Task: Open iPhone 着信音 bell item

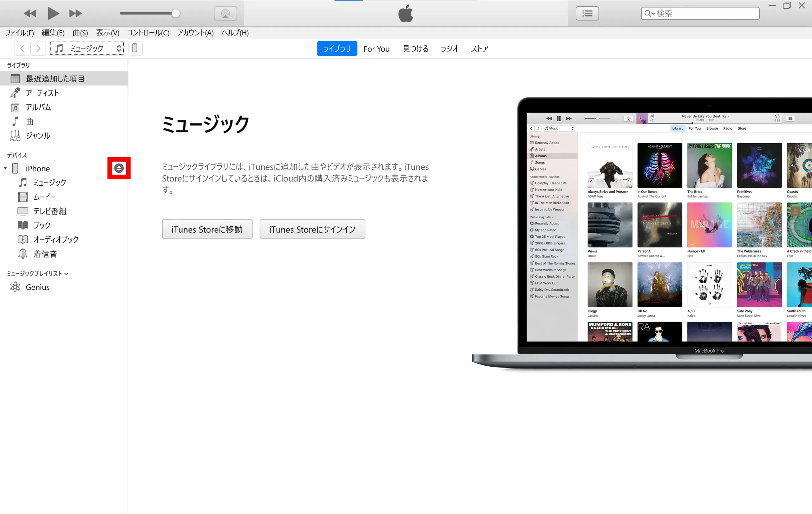Action: click(23, 254)
